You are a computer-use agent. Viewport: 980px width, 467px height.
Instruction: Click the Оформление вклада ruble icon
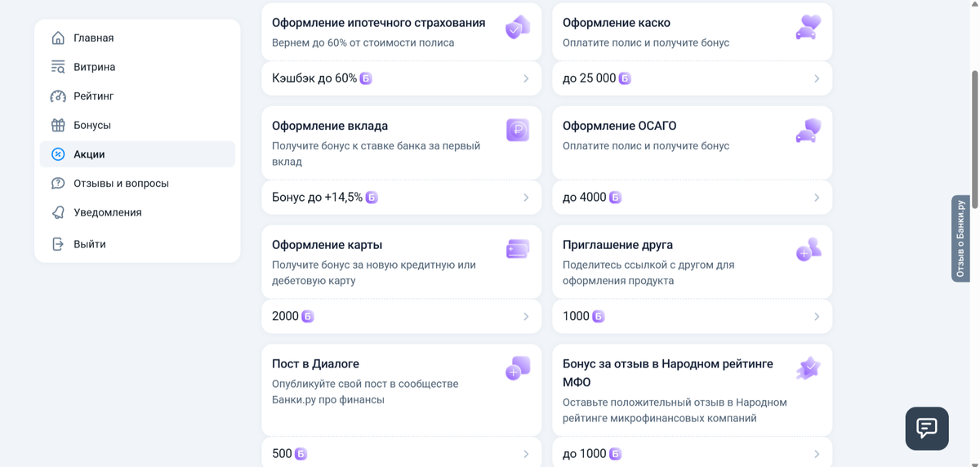pos(518,130)
